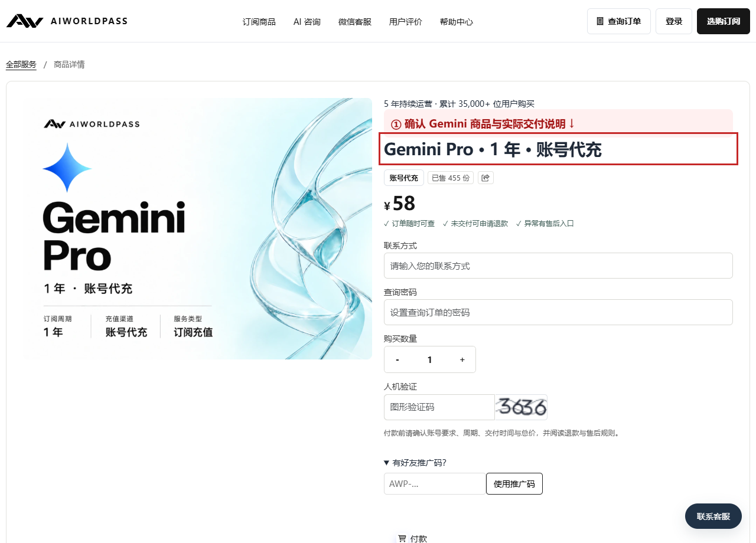Increase purchase quantity with plus button
Image resolution: width=756 pixels, height=543 pixels.
tap(462, 359)
